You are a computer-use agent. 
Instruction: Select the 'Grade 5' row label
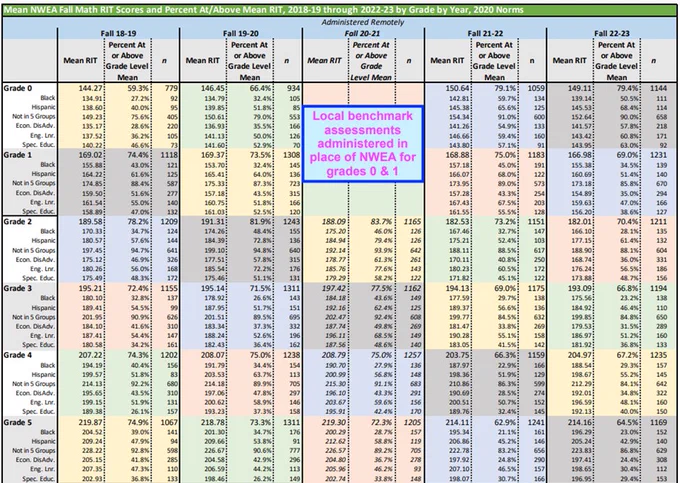coord(18,422)
